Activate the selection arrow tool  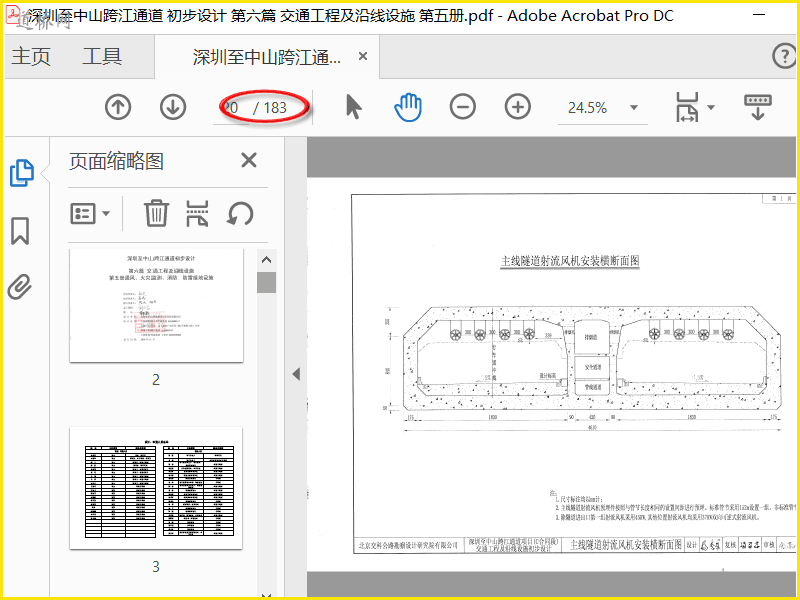[354, 107]
